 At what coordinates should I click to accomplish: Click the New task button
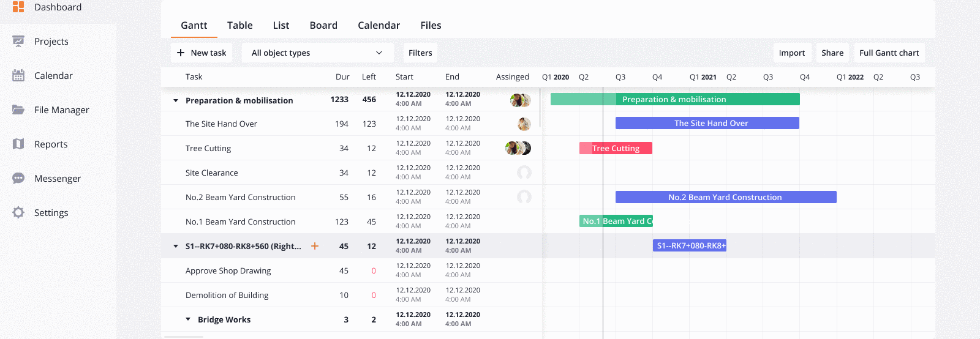coord(202,53)
